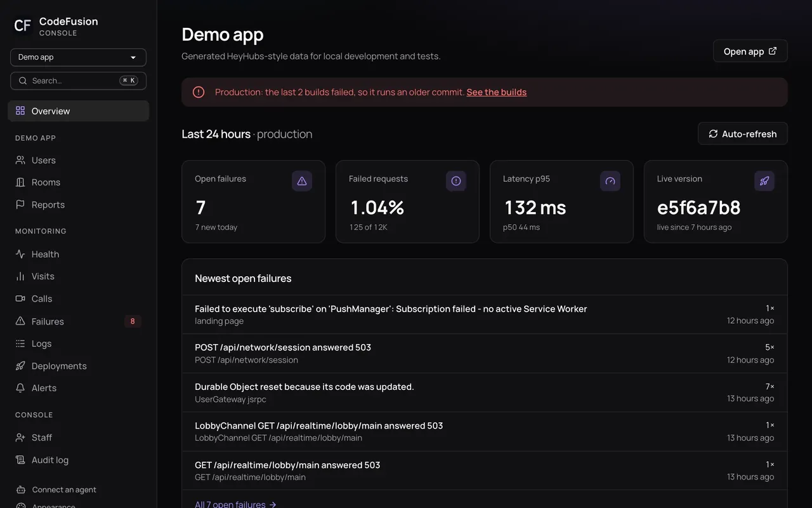Open the Rooms section

point(78,182)
